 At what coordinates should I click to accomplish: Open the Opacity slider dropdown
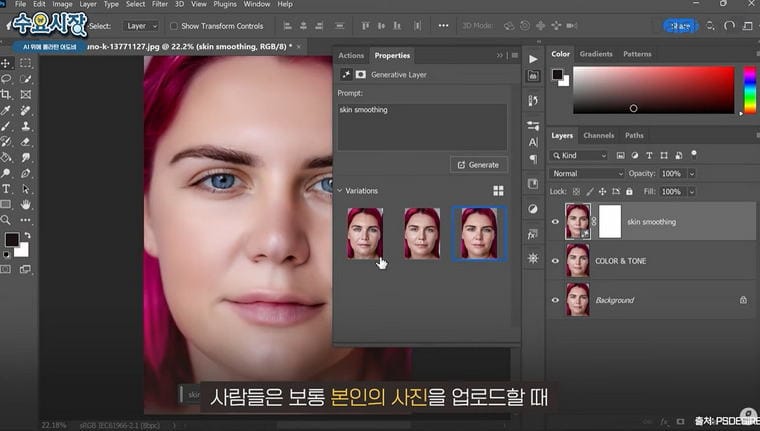tap(692, 174)
